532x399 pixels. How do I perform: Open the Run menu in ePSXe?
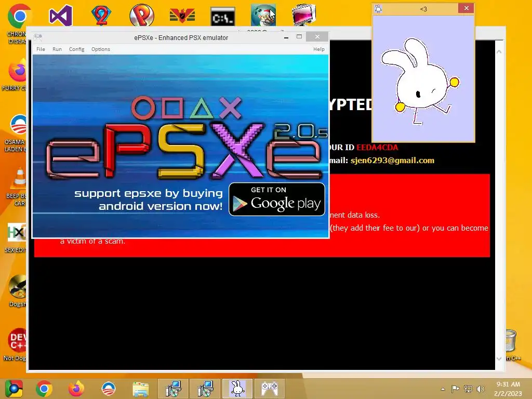57,49
